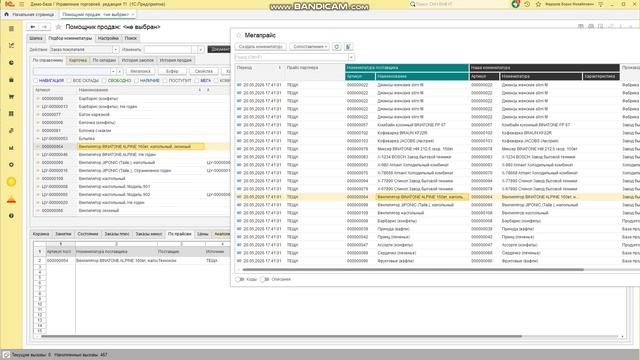Click the history clock icon in title bar
640x360 pixels.
pos(527,4)
